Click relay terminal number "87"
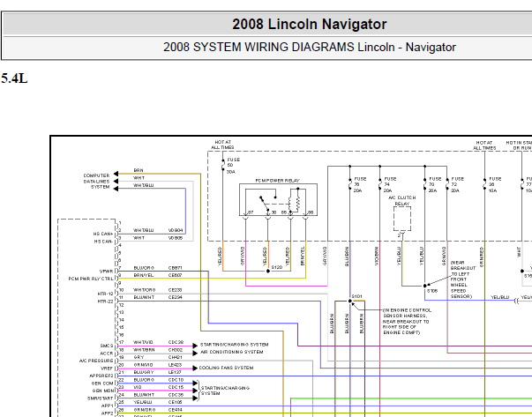532x417 pixels. click(251, 212)
